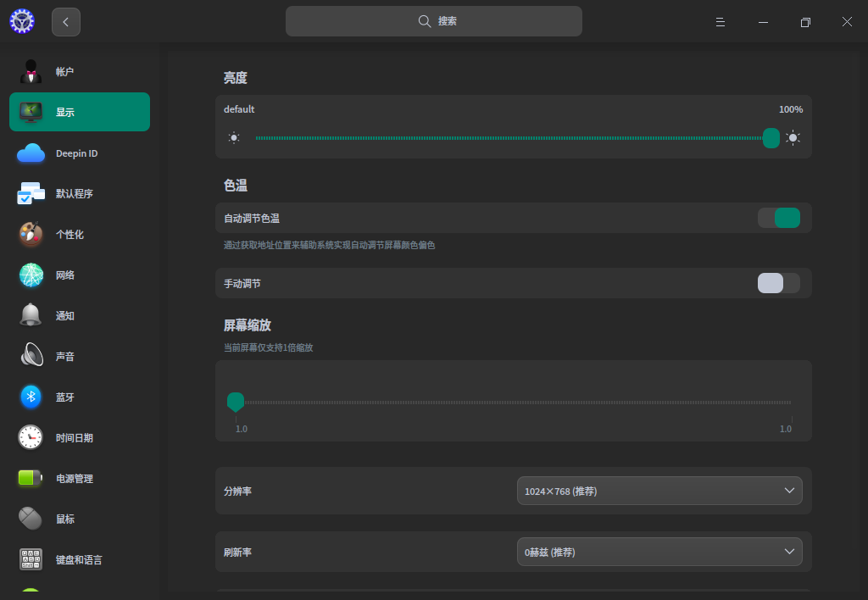Click the 当前屏幕仅支持1倍缩放 note
The width and height of the screenshot is (868, 600).
point(269,347)
